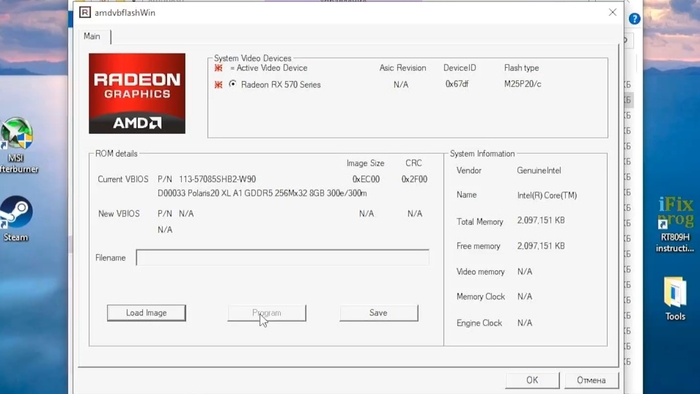The height and width of the screenshot is (394, 700).
Task: Click the Active Video Device legend icon
Action: click(x=218, y=68)
